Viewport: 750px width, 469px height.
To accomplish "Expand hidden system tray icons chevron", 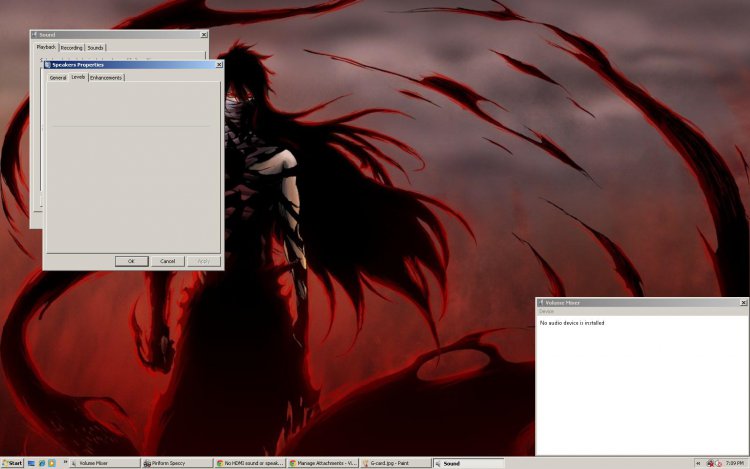I will click(698, 463).
